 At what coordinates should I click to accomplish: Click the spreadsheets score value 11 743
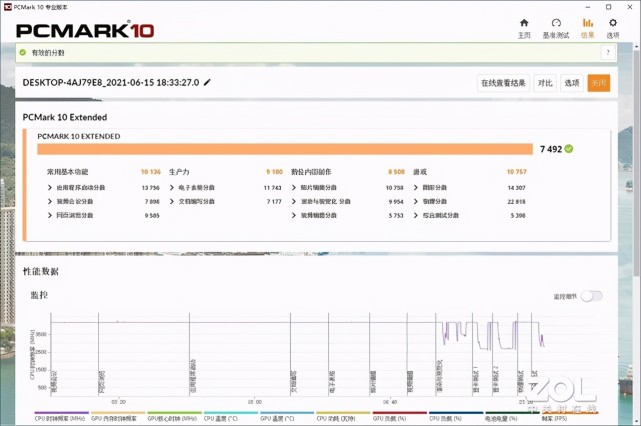click(x=273, y=188)
